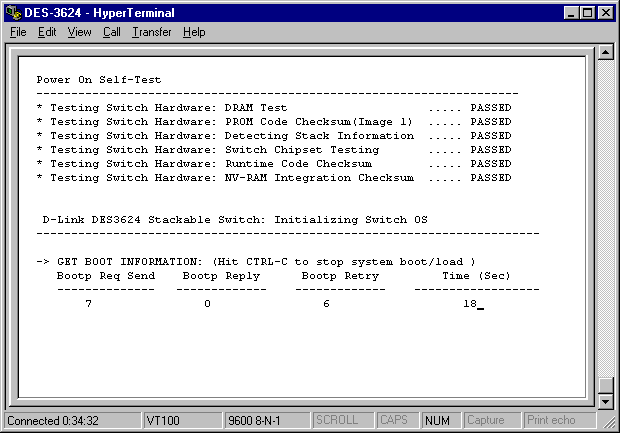The width and height of the screenshot is (620, 433).
Task: Click the scrollbar up arrow
Action: (604, 52)
